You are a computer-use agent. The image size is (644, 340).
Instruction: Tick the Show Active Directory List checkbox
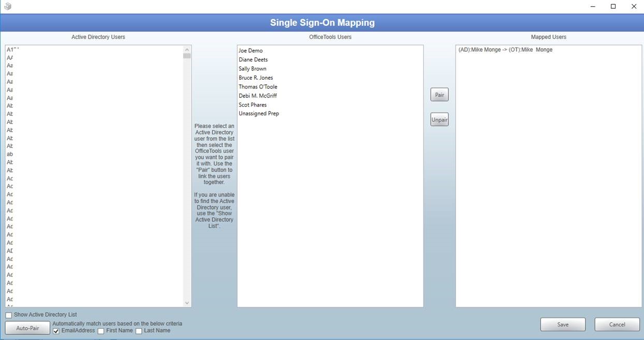[9, 315]
